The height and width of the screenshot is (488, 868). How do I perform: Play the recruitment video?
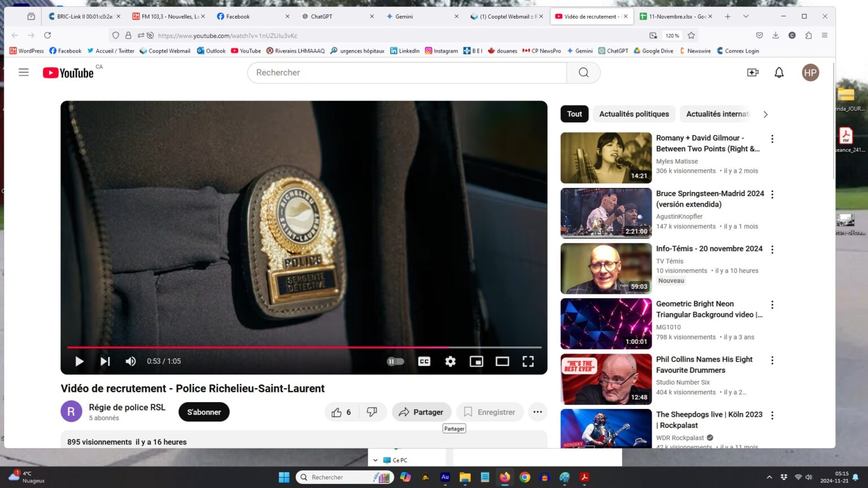tap(79, 361)
